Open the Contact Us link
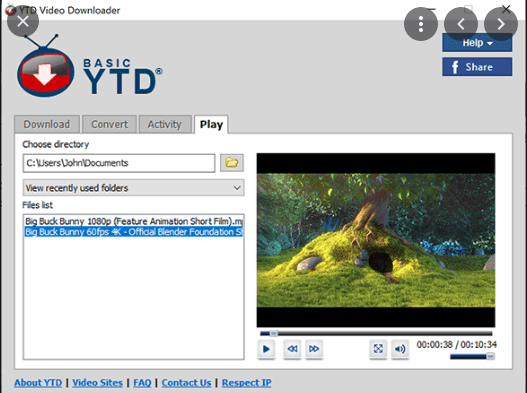This screenshot has width=527, height=393. [186, 383]
